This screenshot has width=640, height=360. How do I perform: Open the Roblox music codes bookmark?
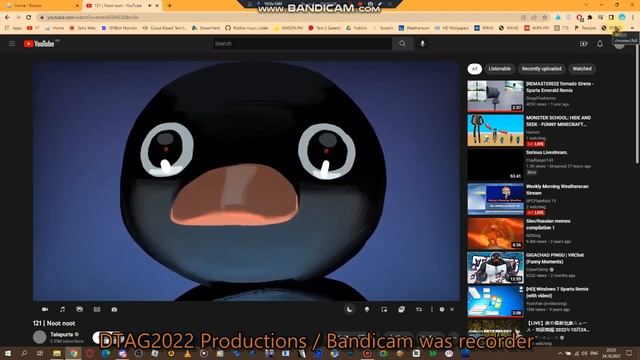(x=247, y=28)
